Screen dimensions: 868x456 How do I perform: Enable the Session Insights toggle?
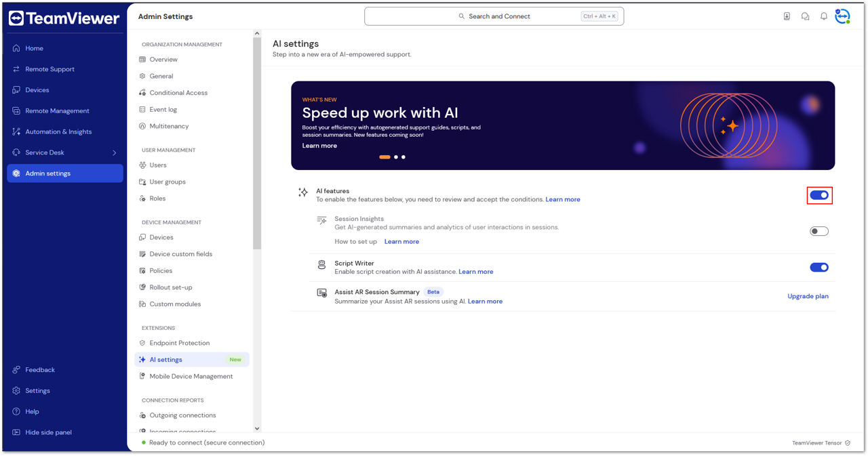[x=819, y=231]
